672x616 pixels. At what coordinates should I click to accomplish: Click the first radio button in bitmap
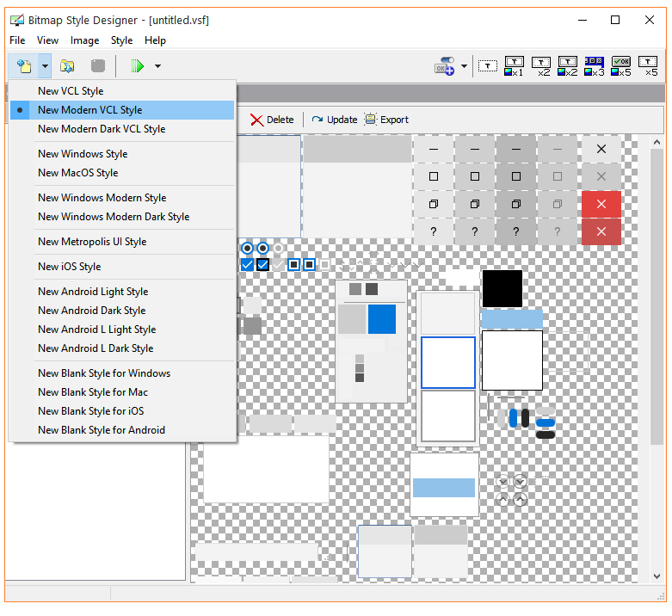point(247,249)
